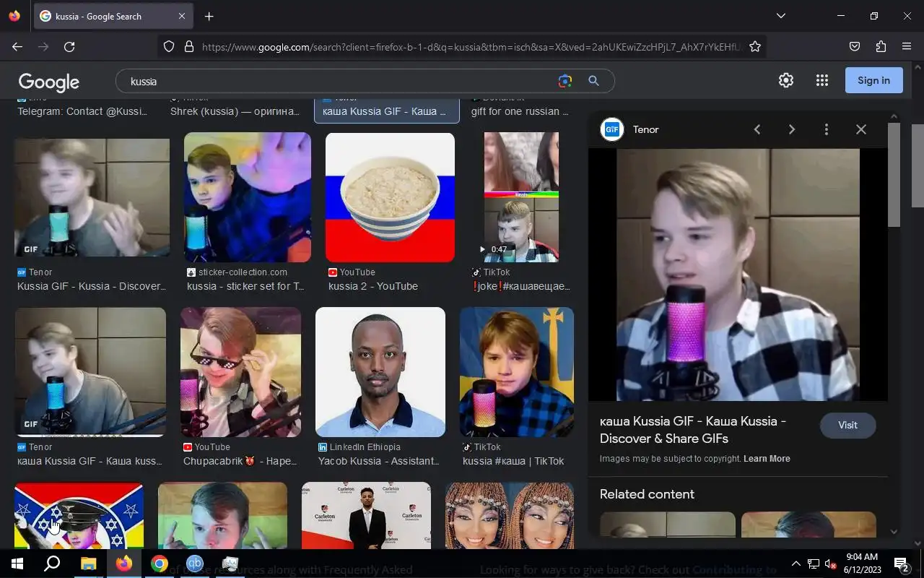Bookmark this page with the star icon
Screen dimensions: 924x578
tap(755, 46)
